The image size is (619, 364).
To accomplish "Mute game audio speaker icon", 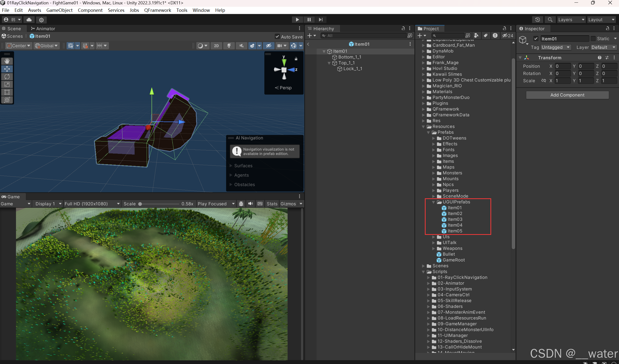I will tap(250, 204).
